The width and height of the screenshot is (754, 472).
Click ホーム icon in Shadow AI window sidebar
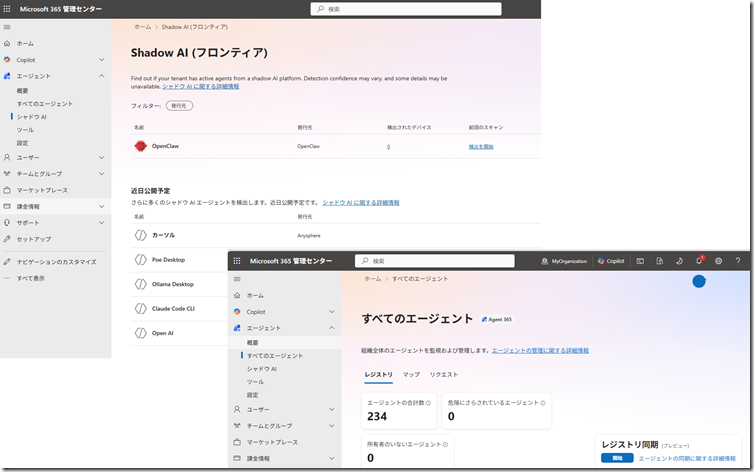tap(7, 43)
